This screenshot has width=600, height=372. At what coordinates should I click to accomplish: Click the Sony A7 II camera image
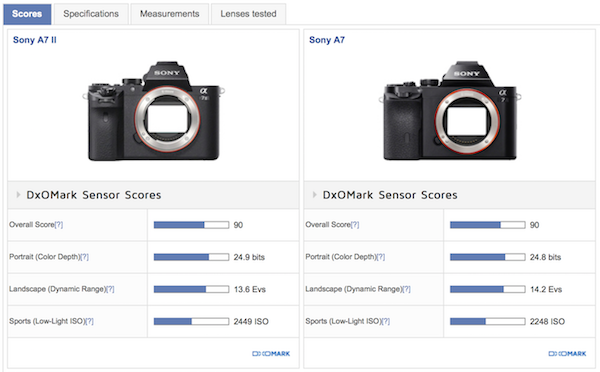(153, 111)
